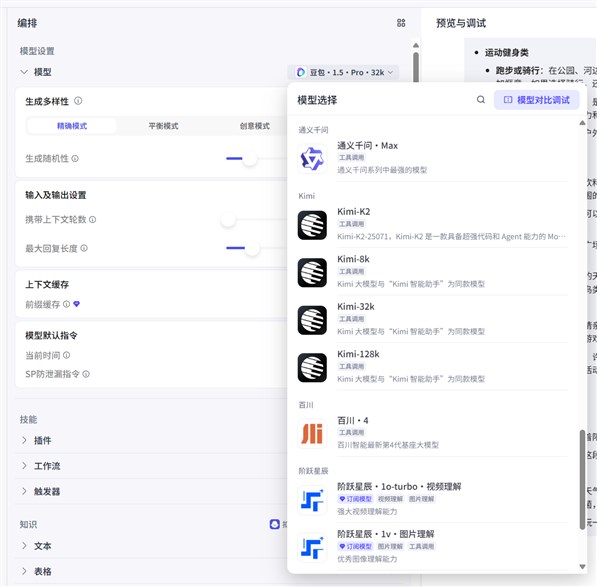Image resolution: width=597 pixels, height=587 pixels.
Task: Click the Kimi-128k model logo
Action: point(312,368)
